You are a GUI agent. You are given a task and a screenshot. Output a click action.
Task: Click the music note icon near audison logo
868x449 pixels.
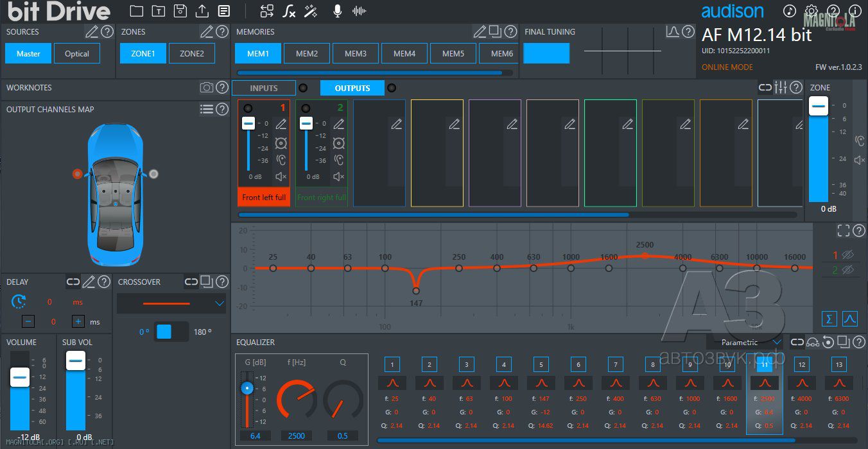pos(790,11)
